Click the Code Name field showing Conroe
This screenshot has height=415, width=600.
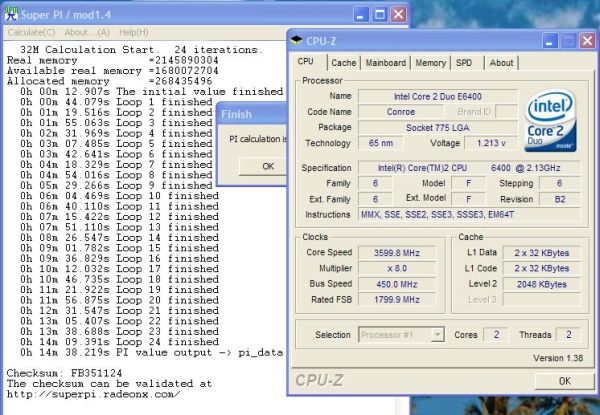401,112
